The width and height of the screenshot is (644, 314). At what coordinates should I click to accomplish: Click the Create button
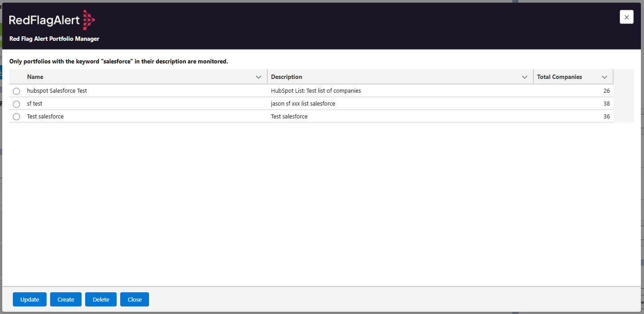tap(66, 299)
